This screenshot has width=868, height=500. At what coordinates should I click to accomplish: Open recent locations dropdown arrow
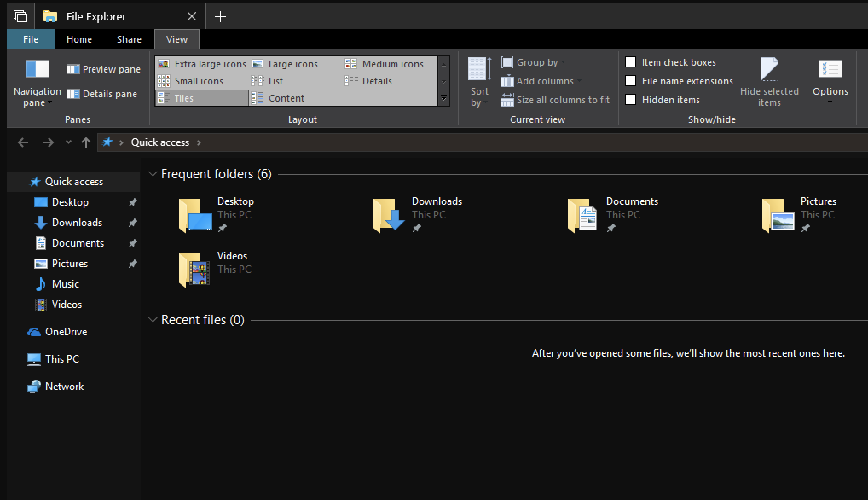pyautogui.click(x=69, y=142)
